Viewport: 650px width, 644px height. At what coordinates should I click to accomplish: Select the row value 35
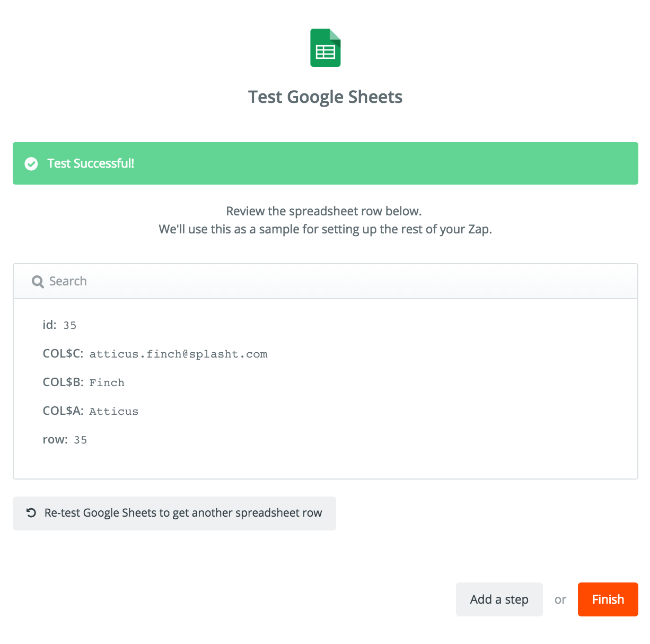pyautogui.click(x=81, y=440)
